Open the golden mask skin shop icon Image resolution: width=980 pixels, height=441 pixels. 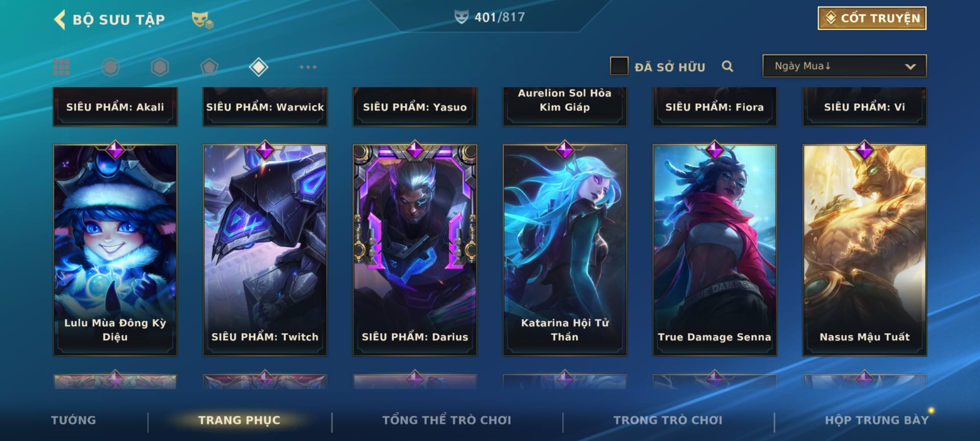(x=203, y=20)
